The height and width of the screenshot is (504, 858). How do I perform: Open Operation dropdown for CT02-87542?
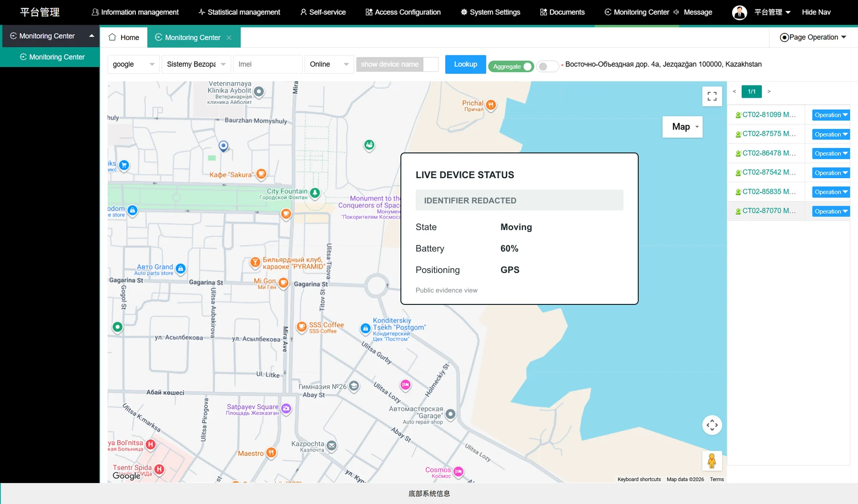pos(831,173)
